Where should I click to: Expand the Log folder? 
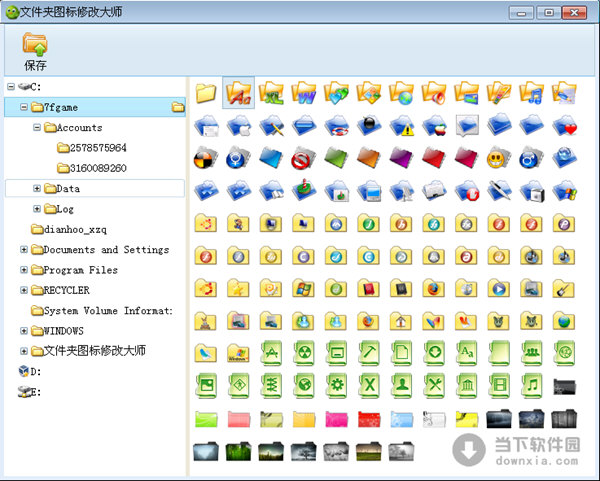[x=37, y=209]
